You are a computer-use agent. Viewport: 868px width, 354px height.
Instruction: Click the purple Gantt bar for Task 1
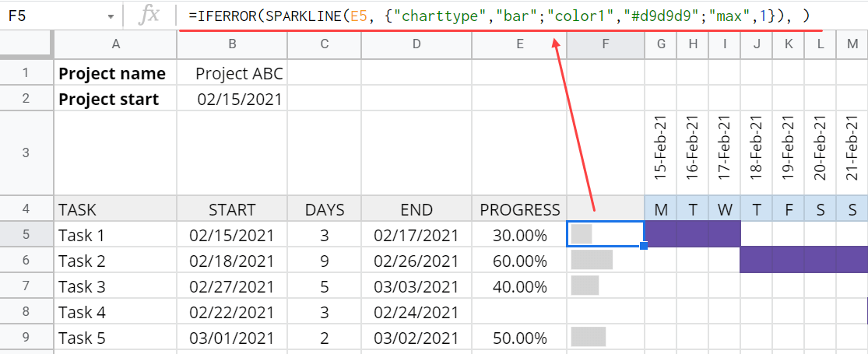click(693, 234)
